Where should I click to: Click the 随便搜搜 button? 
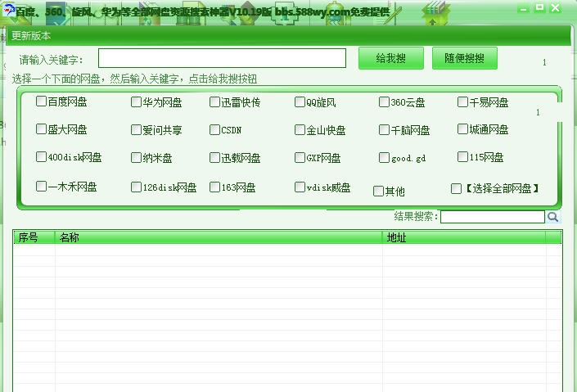[465, 58]
